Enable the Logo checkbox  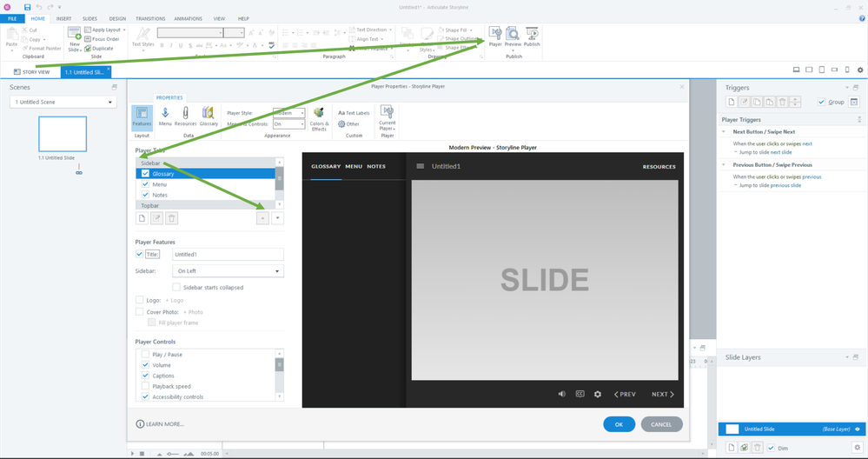tap(139, 300)
